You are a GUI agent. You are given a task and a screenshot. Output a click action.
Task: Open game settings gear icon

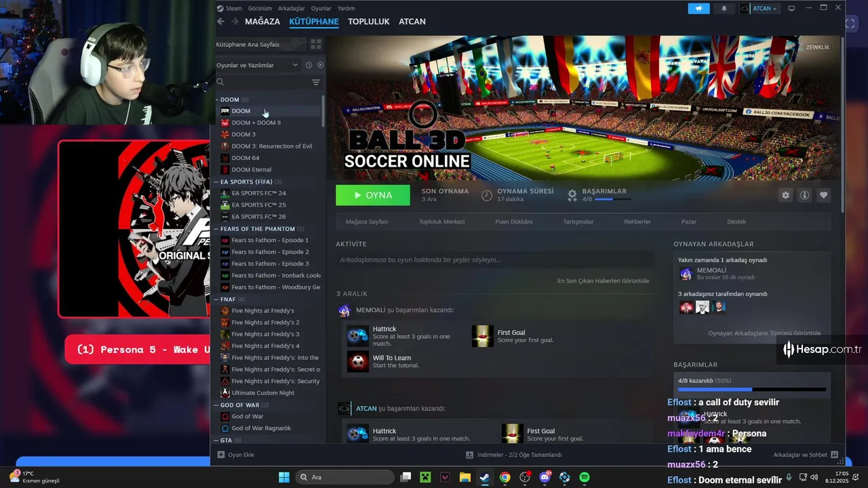(x=785, y=195)
